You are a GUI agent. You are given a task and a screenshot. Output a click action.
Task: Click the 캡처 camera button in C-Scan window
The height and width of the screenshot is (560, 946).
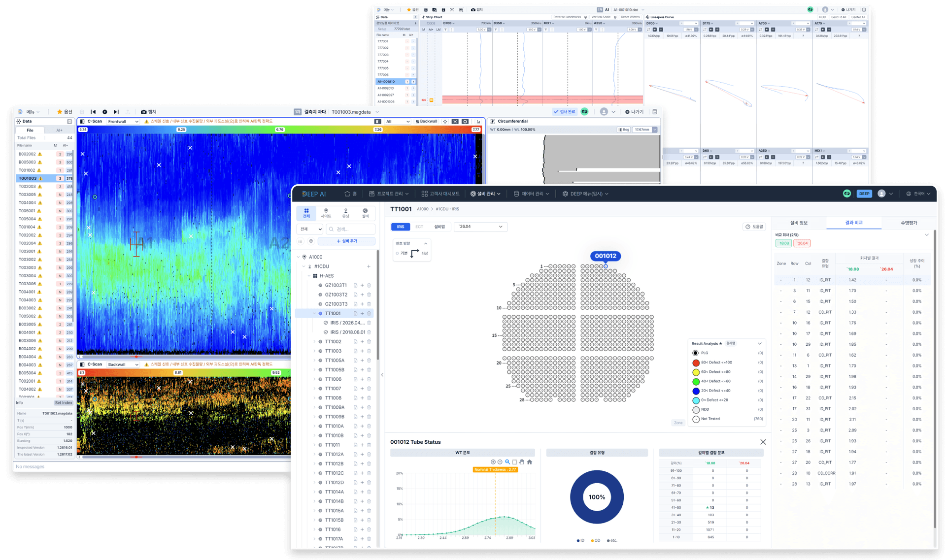[149, 112]
